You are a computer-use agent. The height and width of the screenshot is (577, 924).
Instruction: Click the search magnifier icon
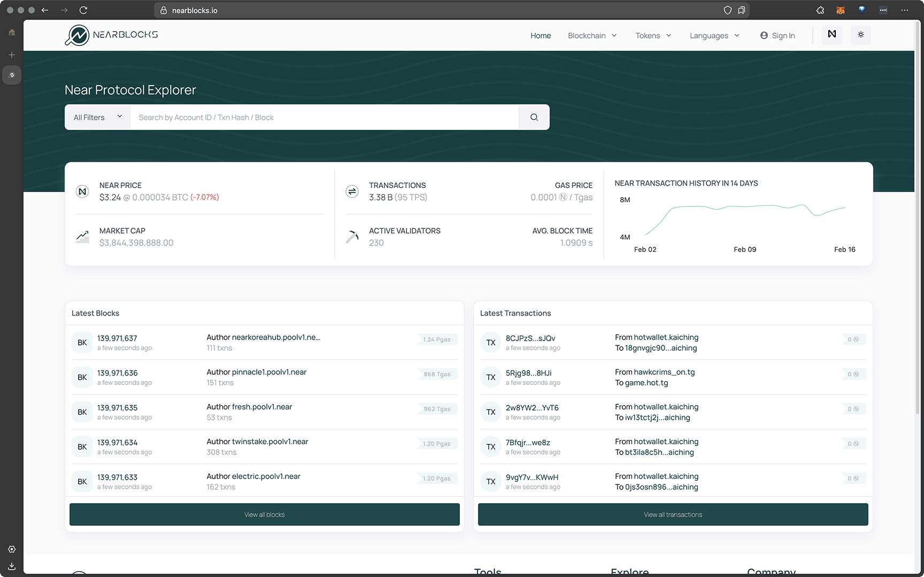[534, 117]
